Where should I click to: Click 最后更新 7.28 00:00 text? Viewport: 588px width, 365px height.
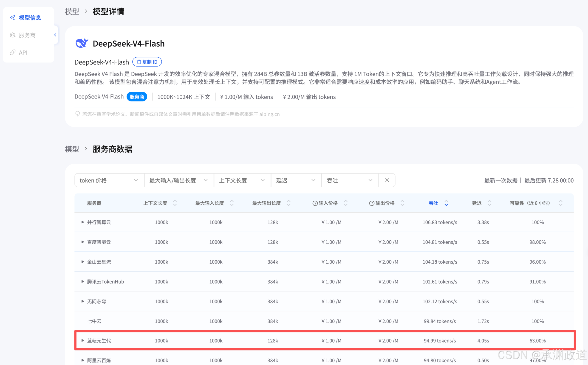(x=549, y=180)
